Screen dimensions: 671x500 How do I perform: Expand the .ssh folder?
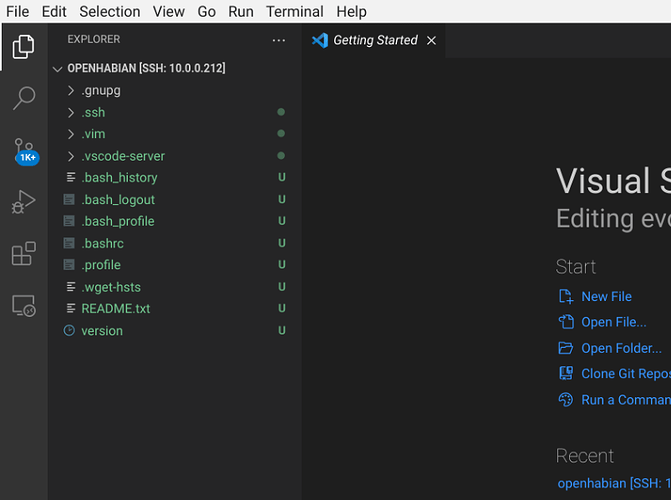click(71, 113)
